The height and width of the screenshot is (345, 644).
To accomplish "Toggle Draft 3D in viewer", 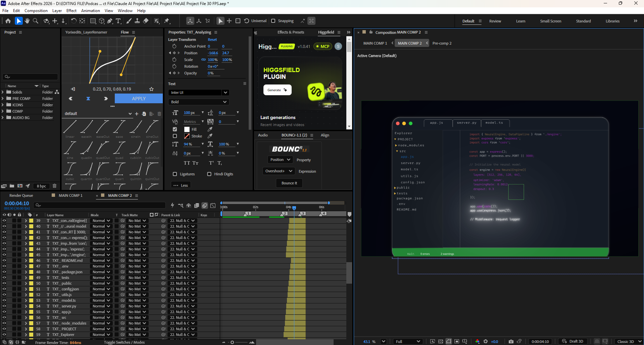I will (573, 341).
